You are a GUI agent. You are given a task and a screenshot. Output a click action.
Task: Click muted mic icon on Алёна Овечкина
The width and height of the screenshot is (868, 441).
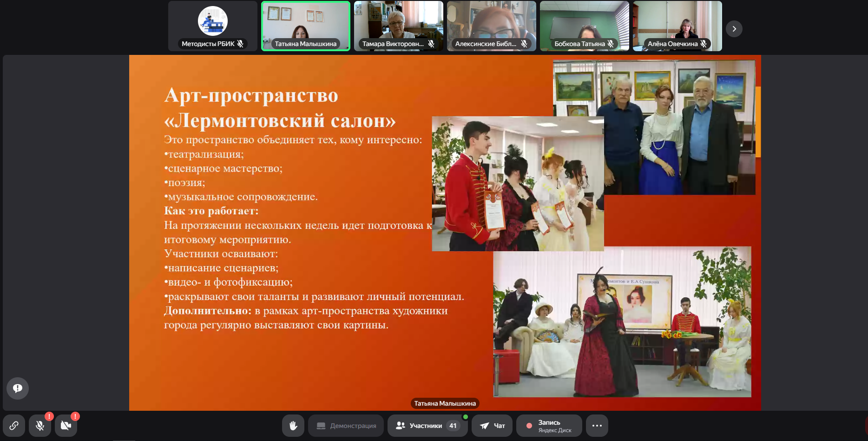(704, 44)
